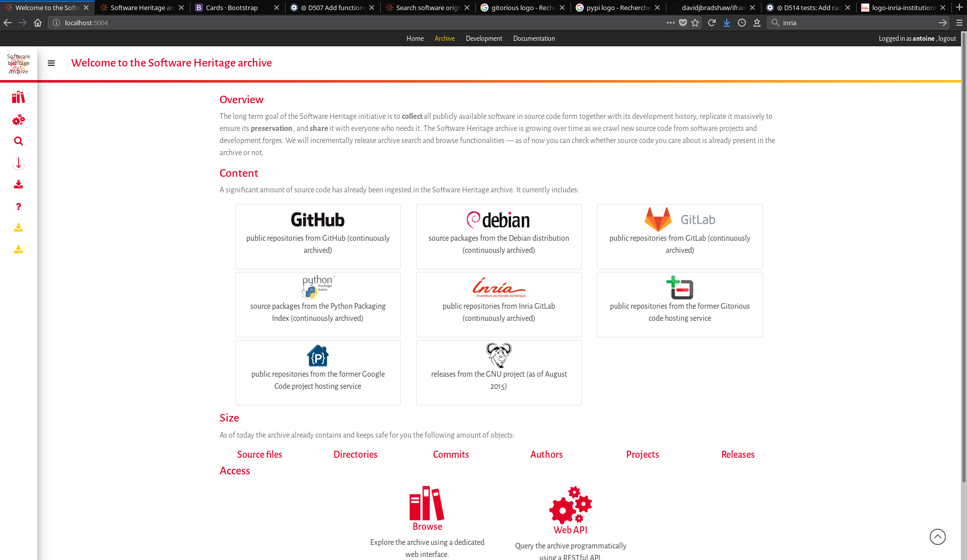The image size is (967, 560).
Task: Open the browser downloads arrow icon
Action: (x=727, y=23)
